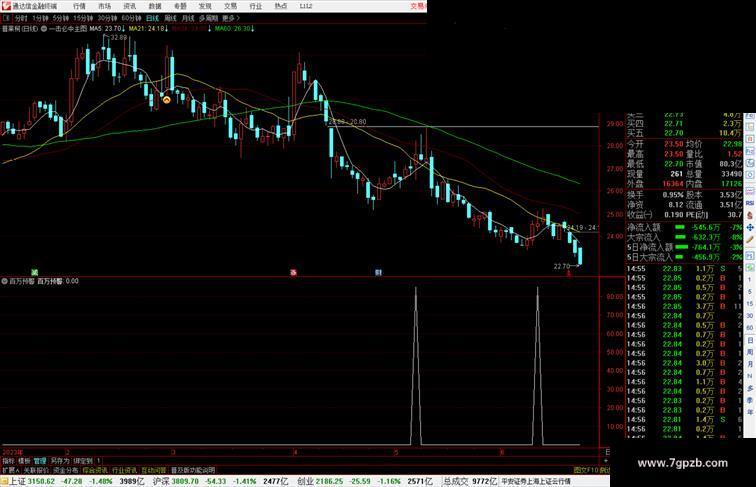Select the 30 minute shortcut in sidebar
The width and height of the screenshot is (756, 487).
coord(750,316)
